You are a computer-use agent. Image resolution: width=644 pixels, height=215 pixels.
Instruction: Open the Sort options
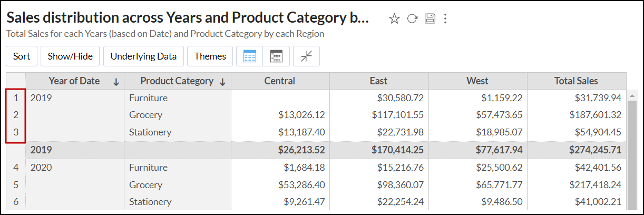(x=22, y=56)
